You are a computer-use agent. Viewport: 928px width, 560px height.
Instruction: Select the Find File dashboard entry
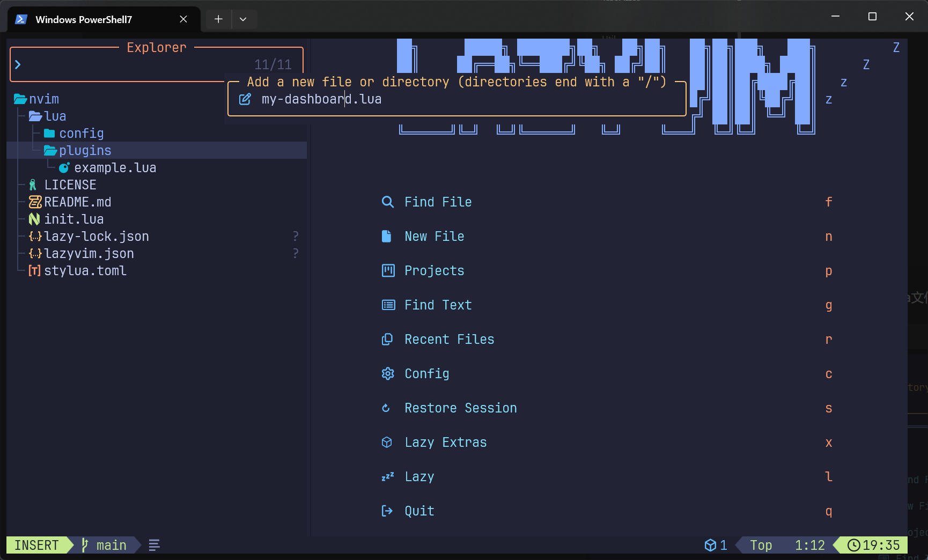607,202
